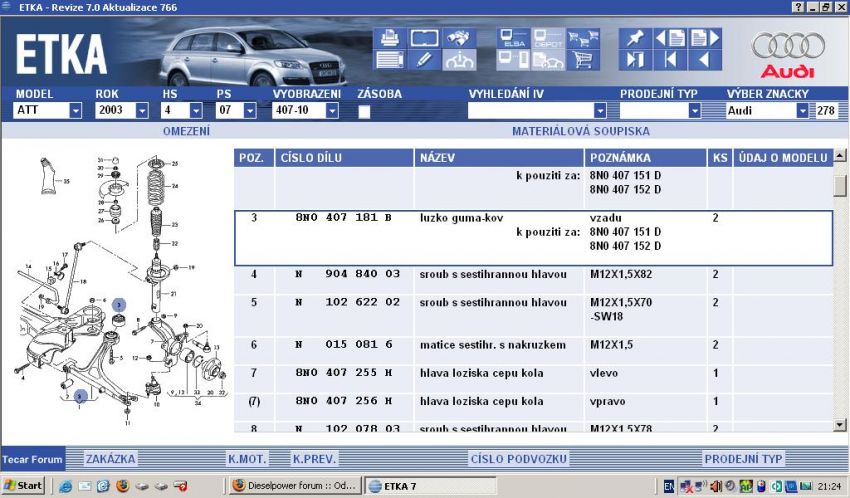Select part 8N0 407 255 H
850x498 pixels.
pos(343,373)
